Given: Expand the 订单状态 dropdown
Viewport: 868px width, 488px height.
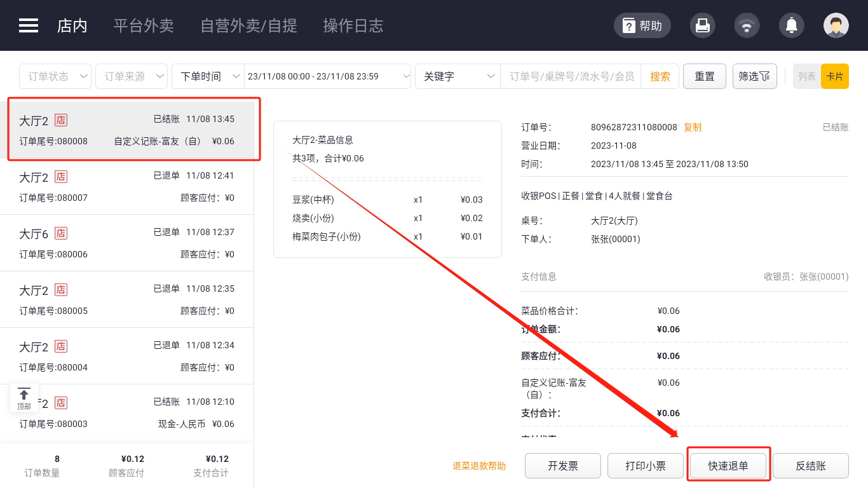Looking at the screenshot, I should point(55,76).
